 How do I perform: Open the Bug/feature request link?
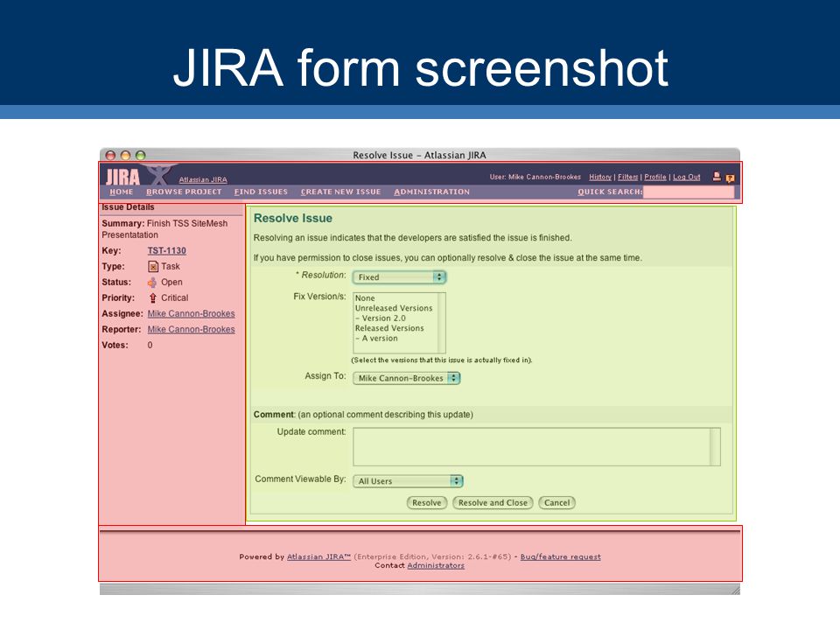point(560,557)
